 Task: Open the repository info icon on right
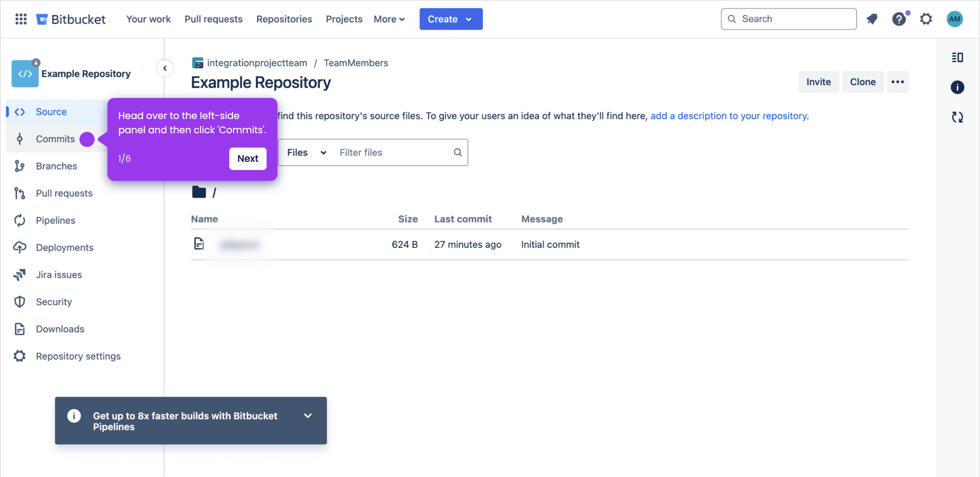[x=957, y=87]
